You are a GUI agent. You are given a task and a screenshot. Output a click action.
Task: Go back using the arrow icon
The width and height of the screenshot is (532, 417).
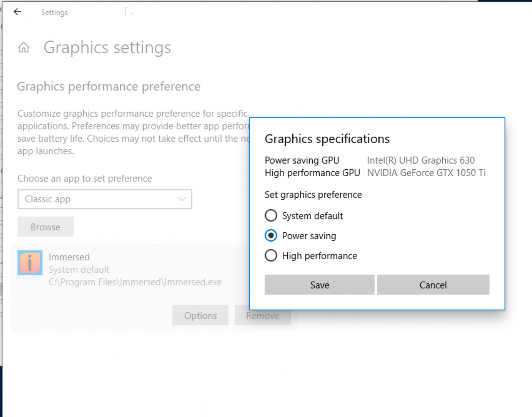[x=17, y=12]
